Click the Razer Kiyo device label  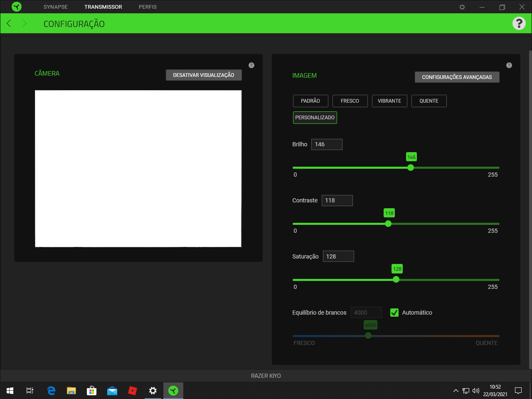[266, 376]
